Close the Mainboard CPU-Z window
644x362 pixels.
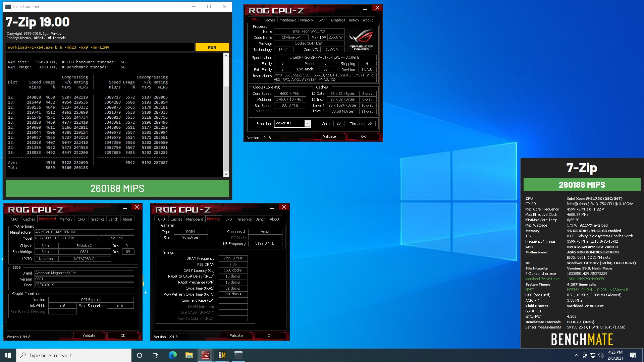tap(137, 207)
